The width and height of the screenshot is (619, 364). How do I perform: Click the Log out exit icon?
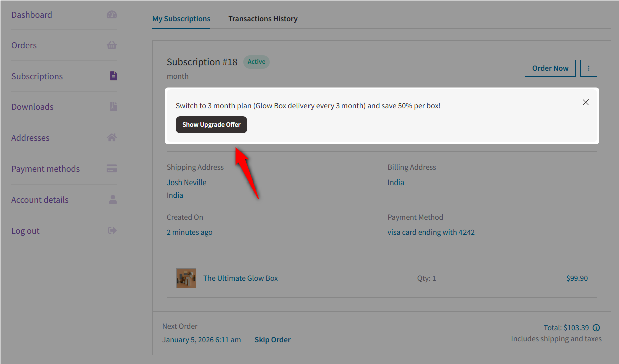(111, 230)
